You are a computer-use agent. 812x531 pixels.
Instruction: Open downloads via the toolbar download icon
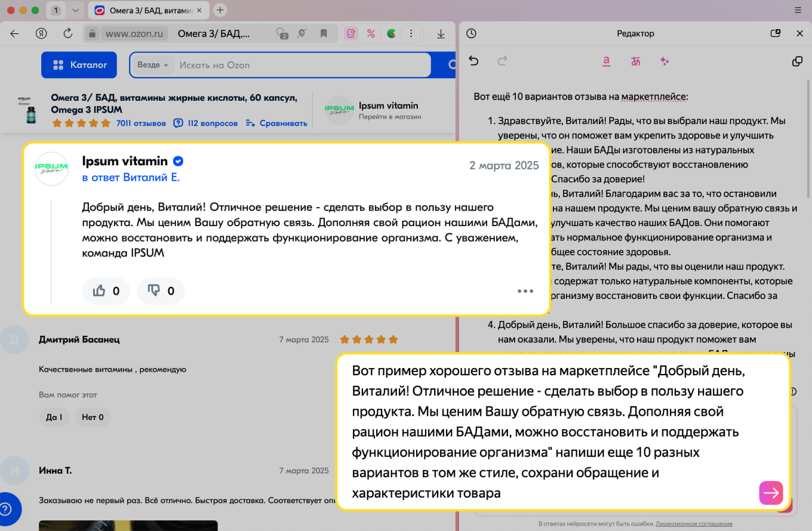[x=441, y=33]
